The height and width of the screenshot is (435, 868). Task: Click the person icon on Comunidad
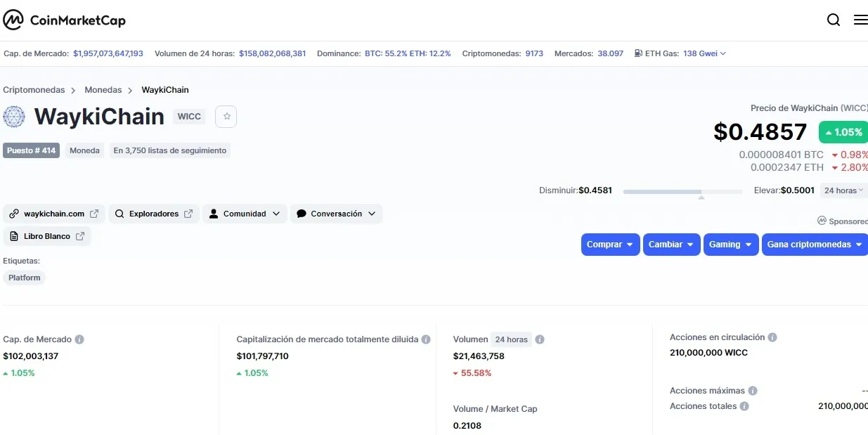[x=214, y=214]
